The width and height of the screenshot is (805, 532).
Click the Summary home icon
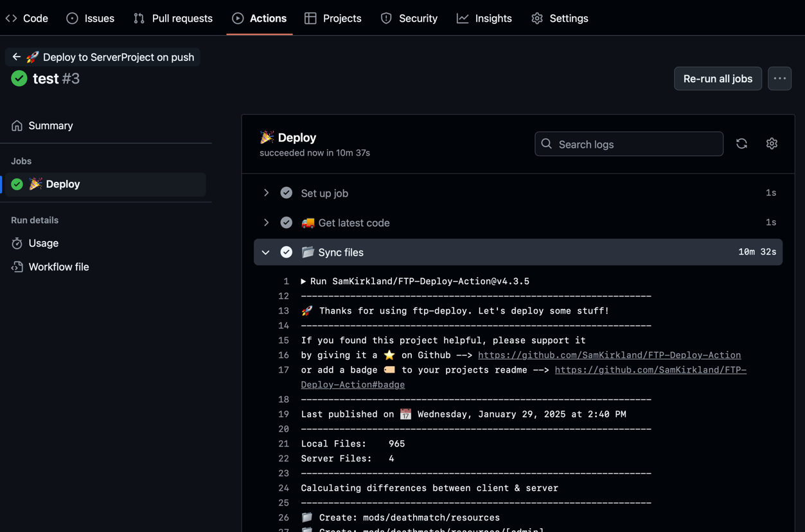click(17, 126)
